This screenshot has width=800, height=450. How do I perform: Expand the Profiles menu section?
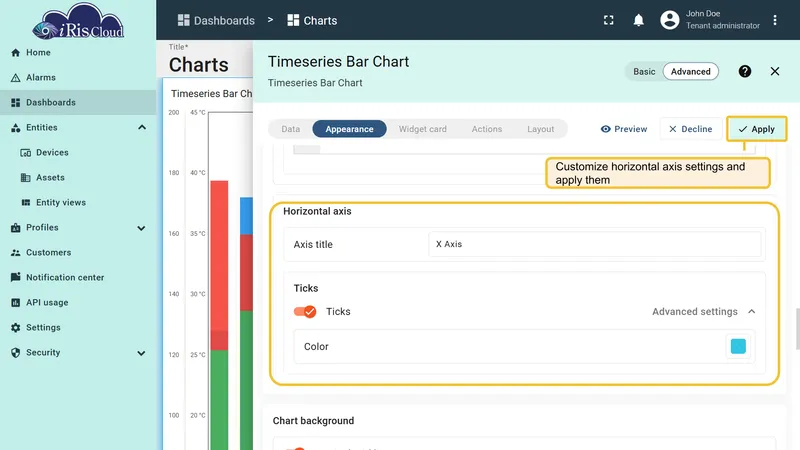[x=141, y=228]
